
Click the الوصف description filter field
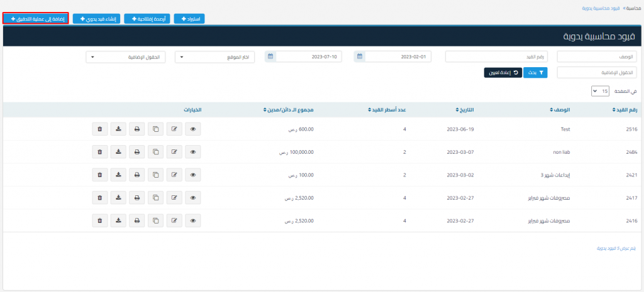(x=597, y=57)
